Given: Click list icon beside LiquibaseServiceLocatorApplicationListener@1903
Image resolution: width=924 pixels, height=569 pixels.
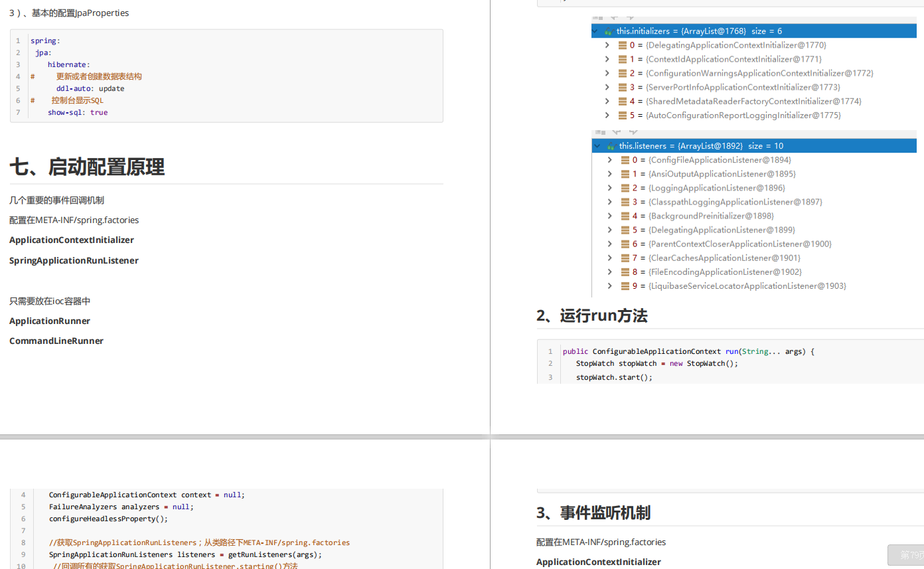Looking at the screenshot, I should tap(625, 285).
